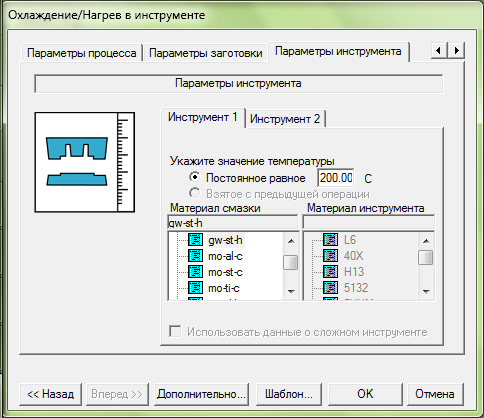This screenshot has width=484, height=418.
Task: Click the 'Шаблон...' button
Action: pyautogui.click(x=289, y=394)
